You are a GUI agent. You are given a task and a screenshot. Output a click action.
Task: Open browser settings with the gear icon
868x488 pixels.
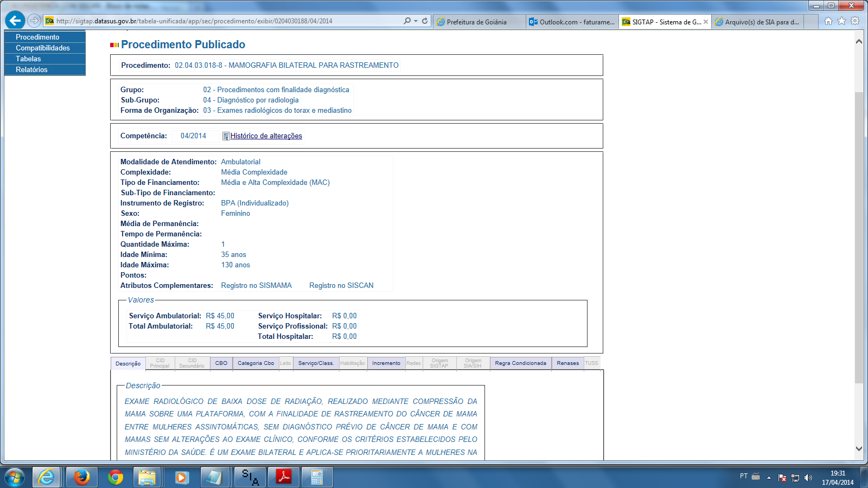854,22
